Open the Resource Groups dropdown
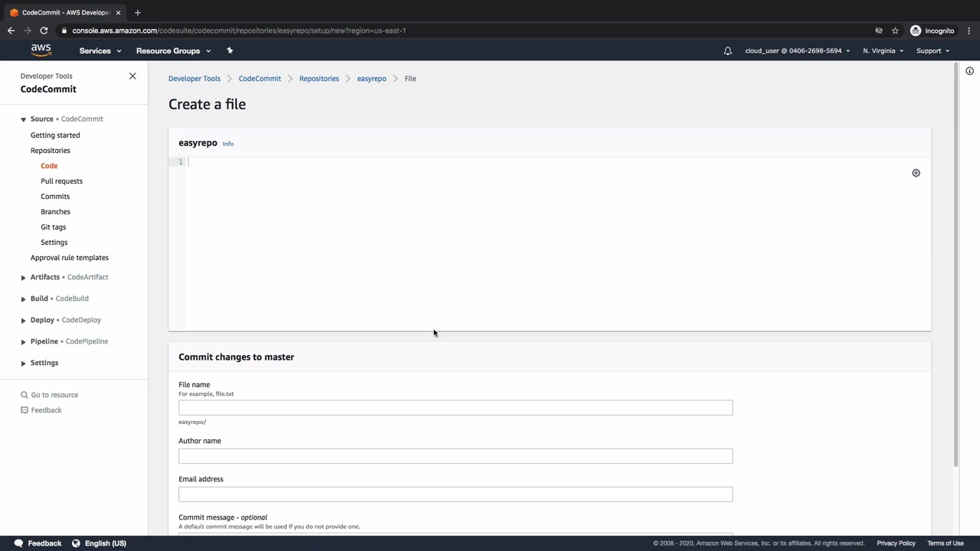Image resolution: width=980 pixels, height=551 pixels. [173, 51]
